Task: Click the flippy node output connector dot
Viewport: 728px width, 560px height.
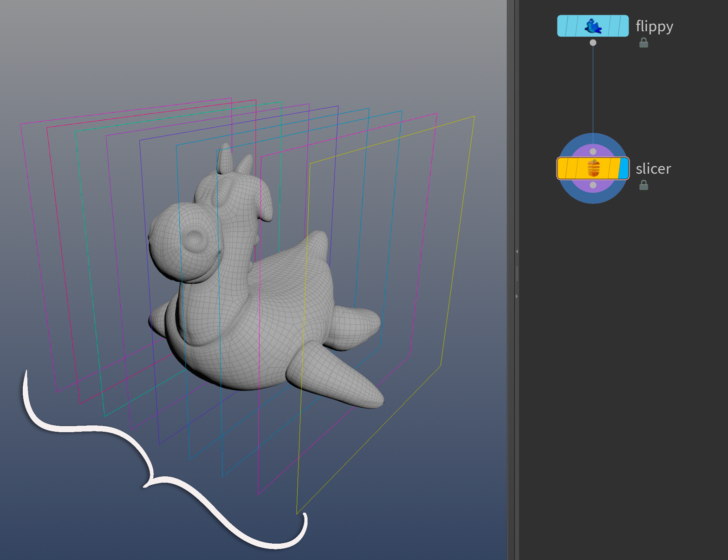Action: (x=593, y=43)
